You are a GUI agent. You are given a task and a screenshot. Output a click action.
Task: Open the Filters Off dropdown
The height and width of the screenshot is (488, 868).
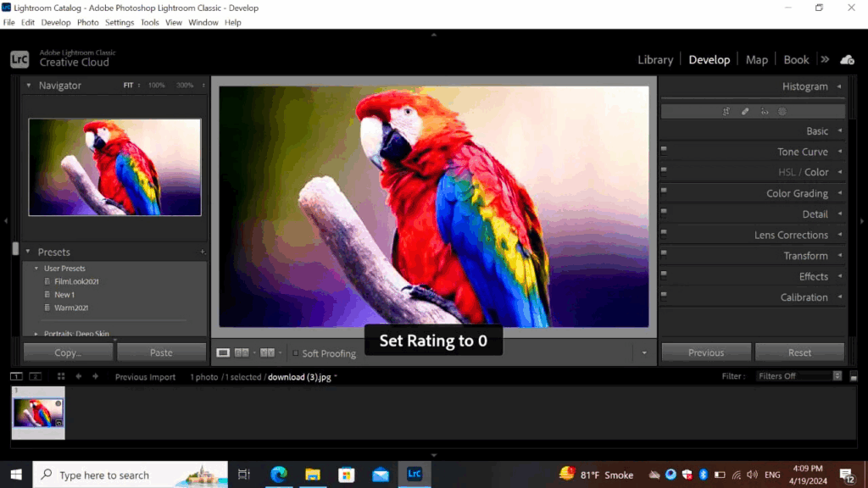click(x=799, y=376)
